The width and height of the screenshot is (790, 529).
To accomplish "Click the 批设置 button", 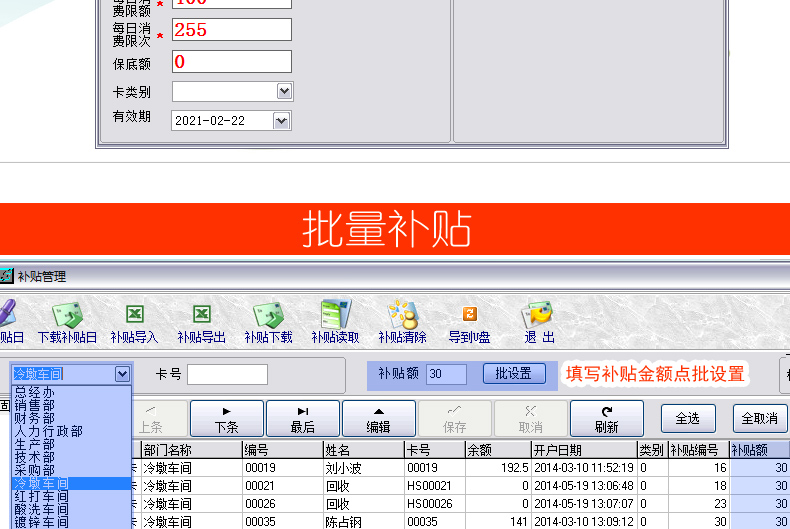I will 514,374.
